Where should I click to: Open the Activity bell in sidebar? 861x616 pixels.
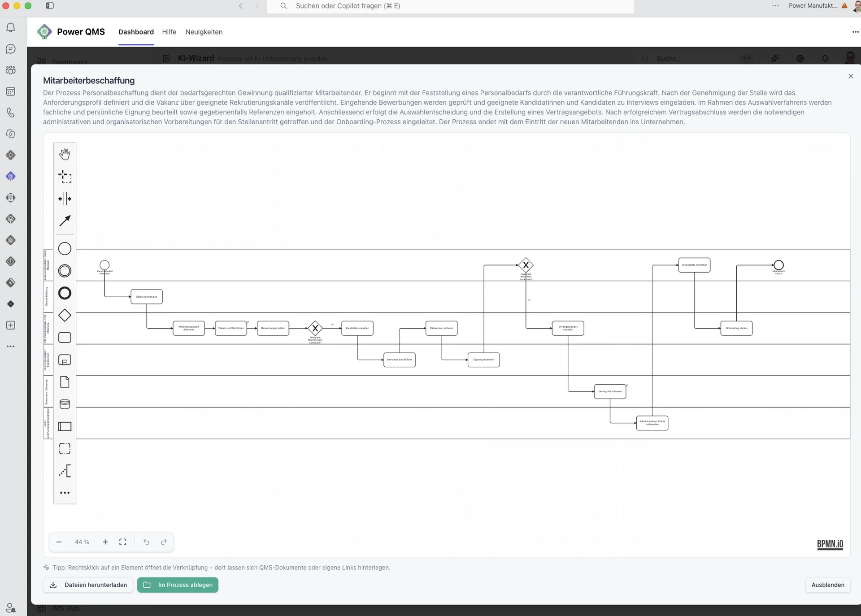point(11,28)
